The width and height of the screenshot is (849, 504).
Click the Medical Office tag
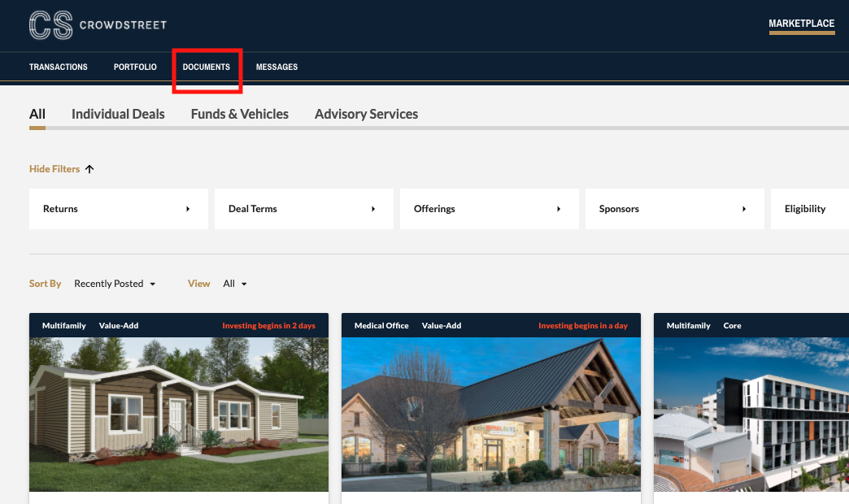pos(381,325)
